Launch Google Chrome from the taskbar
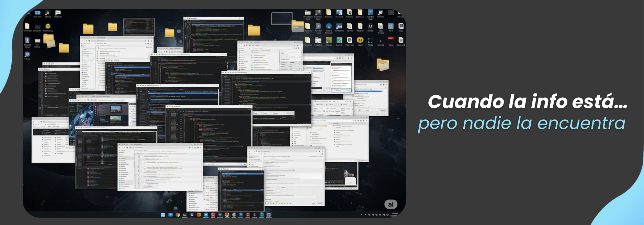644x225 pixels. pyautogui.click(x=178, y=215)
